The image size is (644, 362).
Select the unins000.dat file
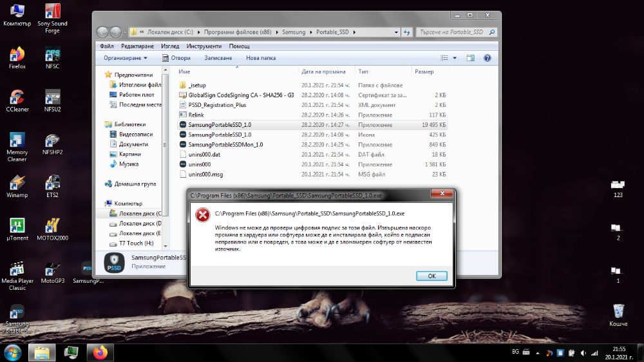pyautogui.click(x=204, y=155)
